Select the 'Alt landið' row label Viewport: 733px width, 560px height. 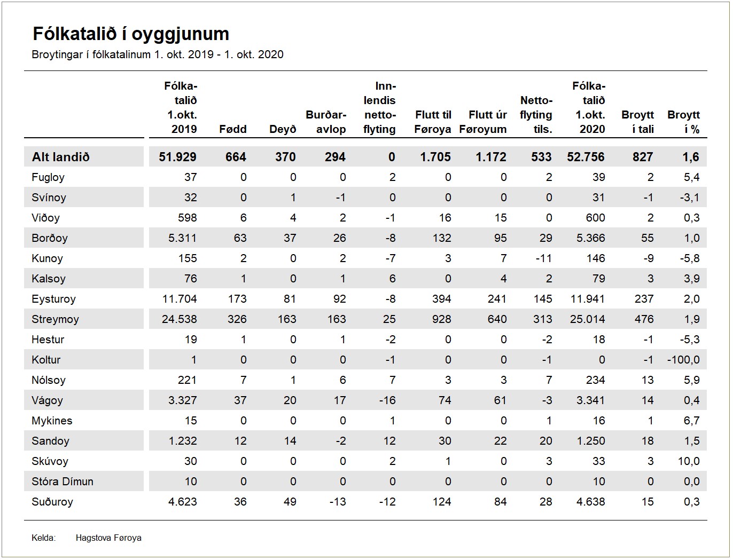61,157
